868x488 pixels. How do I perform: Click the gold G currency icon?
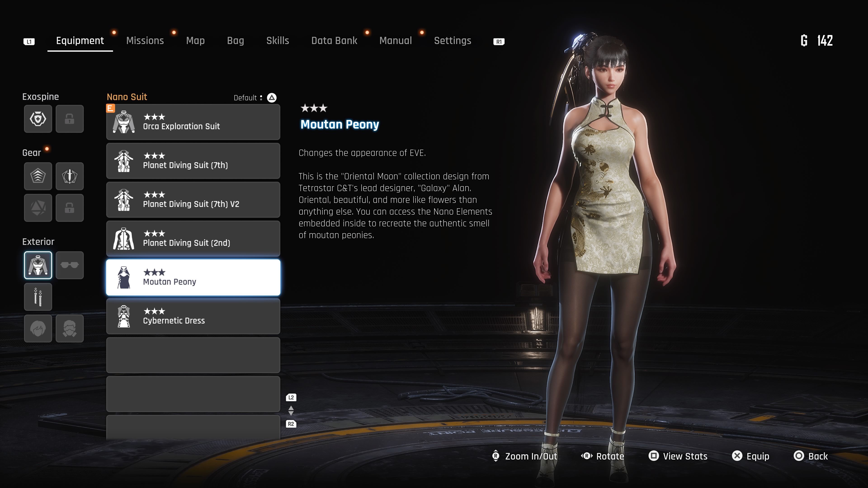(804, 41)
